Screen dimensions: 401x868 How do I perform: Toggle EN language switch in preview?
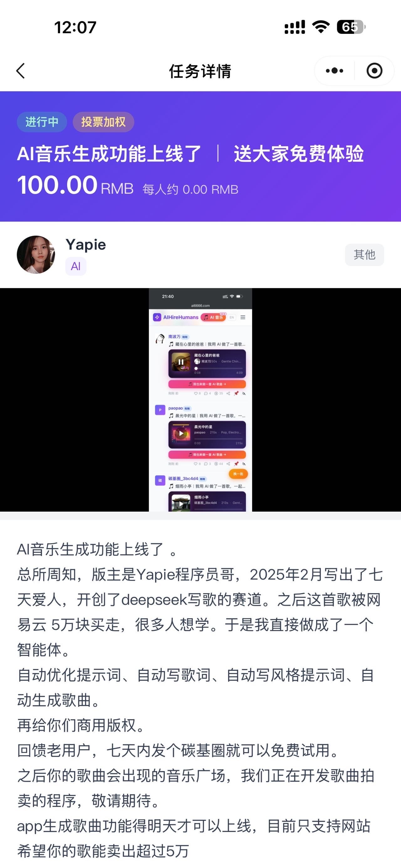[232, 317]
